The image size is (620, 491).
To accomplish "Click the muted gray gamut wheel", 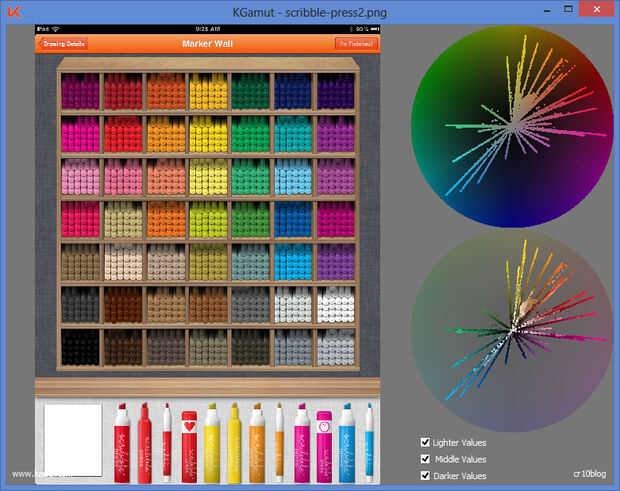I will pyautogui.click(x=512, y=331).
